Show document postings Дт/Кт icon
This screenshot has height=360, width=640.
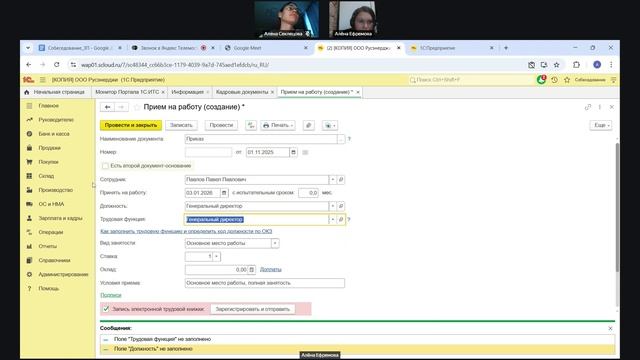(251, 125)
